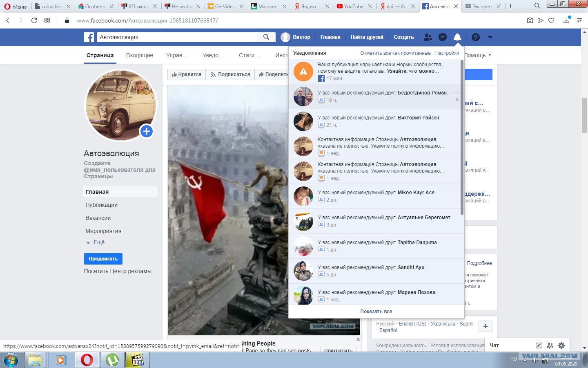Close the Автоэволюция browser tab

(456, 6)
